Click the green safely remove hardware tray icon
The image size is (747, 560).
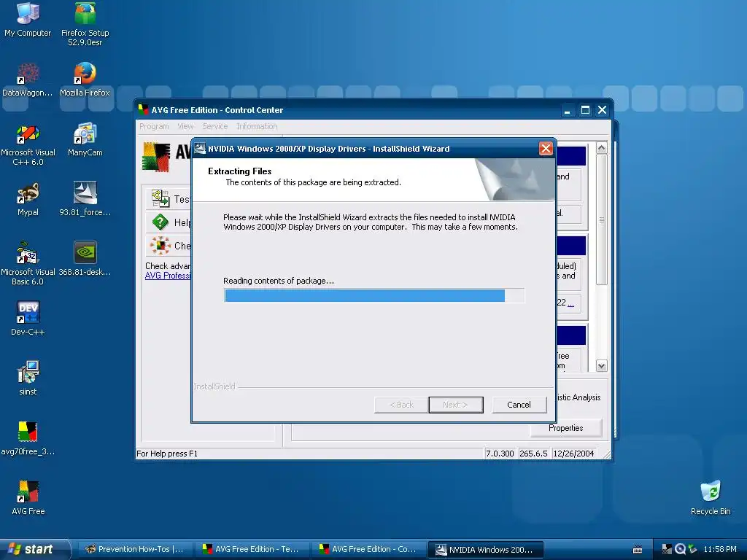[x=692, y=549]
